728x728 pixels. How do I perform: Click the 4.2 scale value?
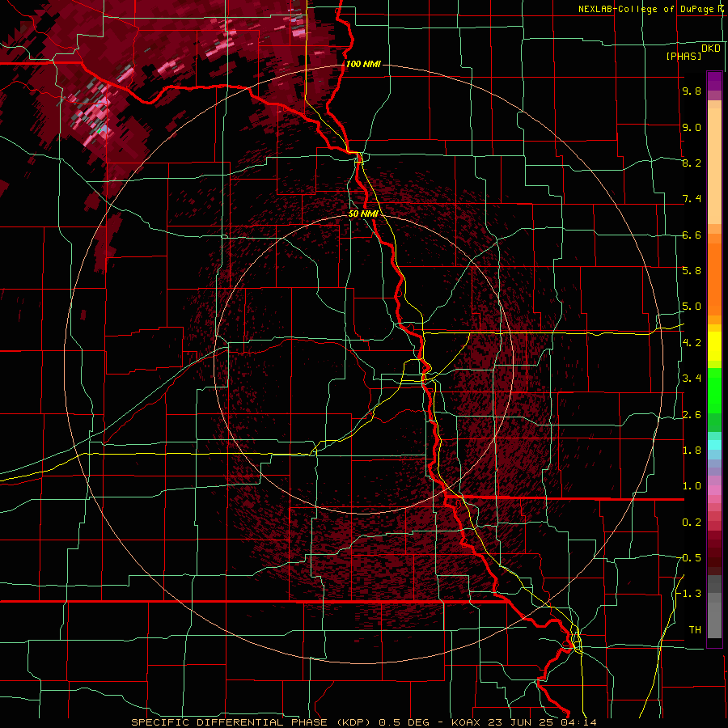692,343
